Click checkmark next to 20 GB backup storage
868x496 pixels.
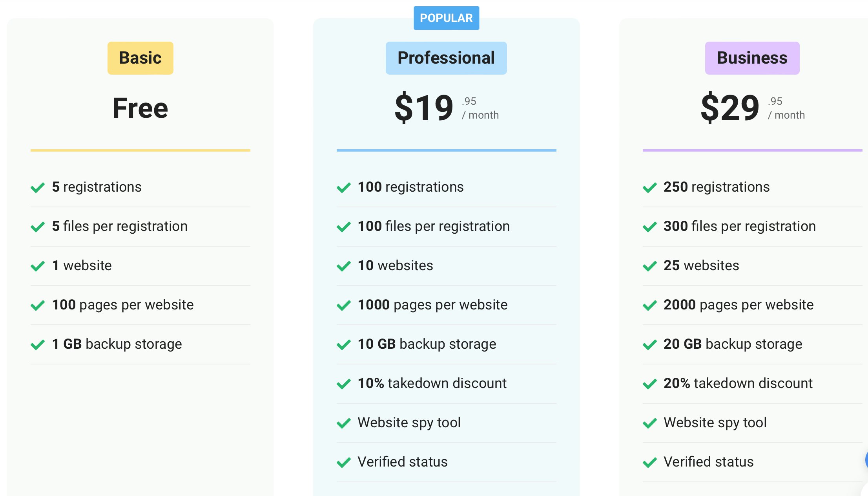click(650, 344)
